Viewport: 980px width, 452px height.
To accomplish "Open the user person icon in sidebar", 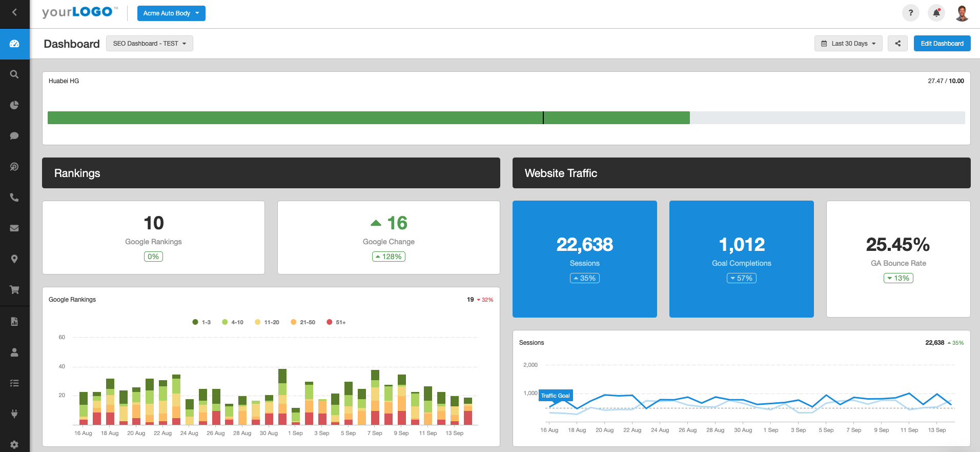I will tap(14, 352).
